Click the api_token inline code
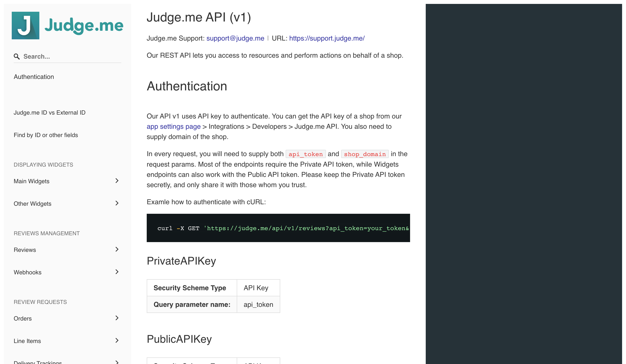The image size is (626, 364). coord(306,154)
